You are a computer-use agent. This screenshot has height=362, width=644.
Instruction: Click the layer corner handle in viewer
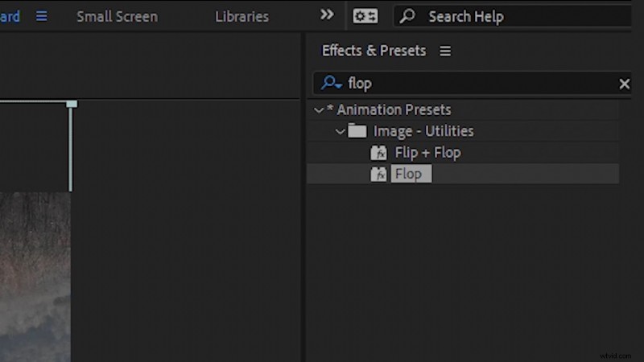pos(72,104)
